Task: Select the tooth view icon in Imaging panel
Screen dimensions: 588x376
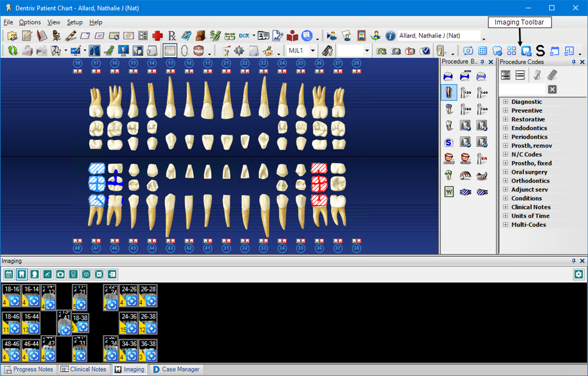Action: [22, 274]
